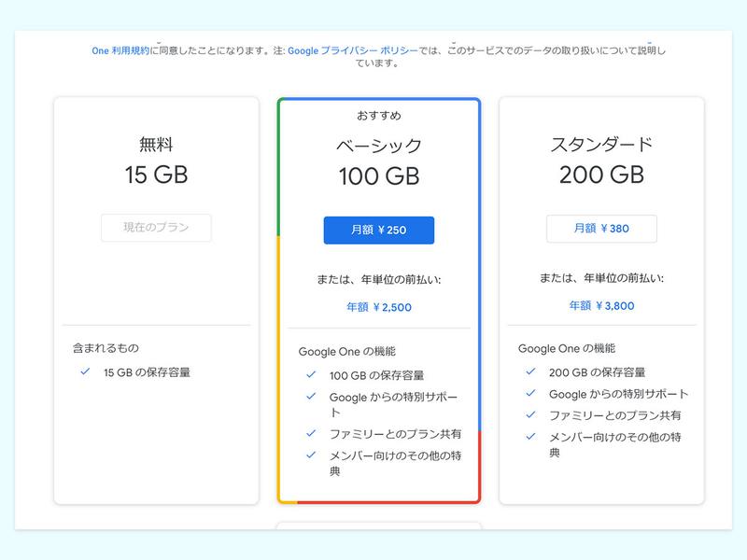Click the 100 GB の保存容量 text
The width and height of the screenshot is (747, 560).
[x=376, y=376]
